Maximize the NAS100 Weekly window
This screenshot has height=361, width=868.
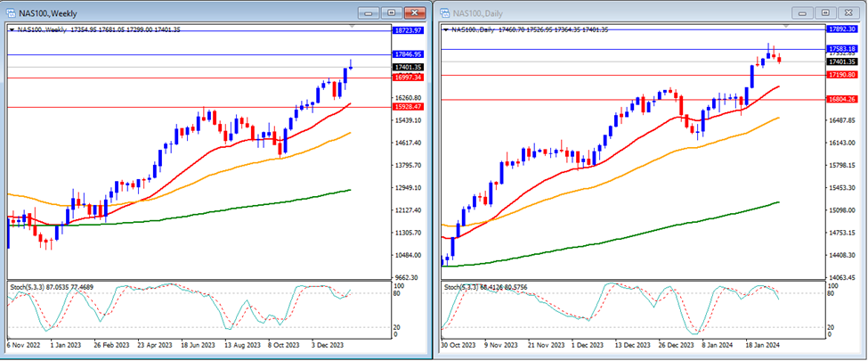point(392,12)
